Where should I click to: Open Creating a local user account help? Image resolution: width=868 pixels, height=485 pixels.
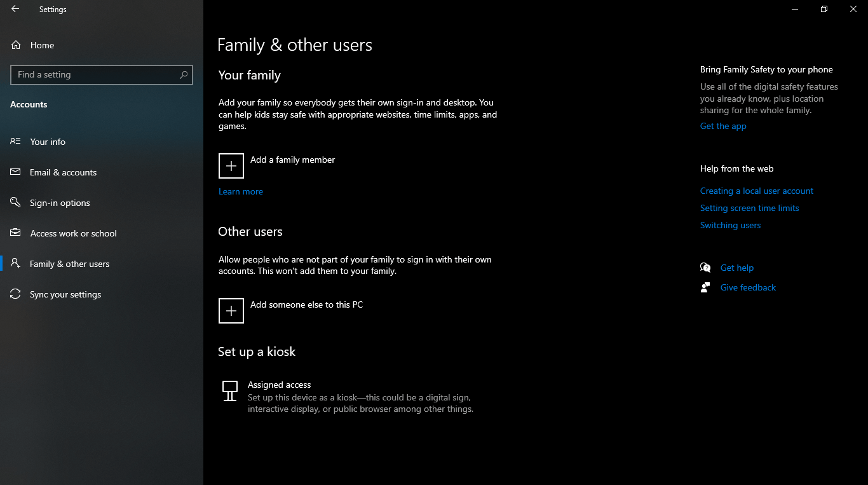pos(756,191)
